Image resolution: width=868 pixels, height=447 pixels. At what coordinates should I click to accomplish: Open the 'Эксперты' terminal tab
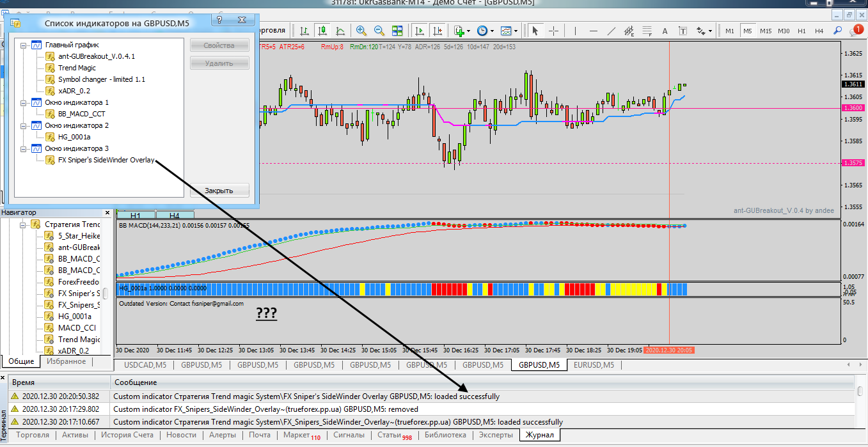[496, 435]
